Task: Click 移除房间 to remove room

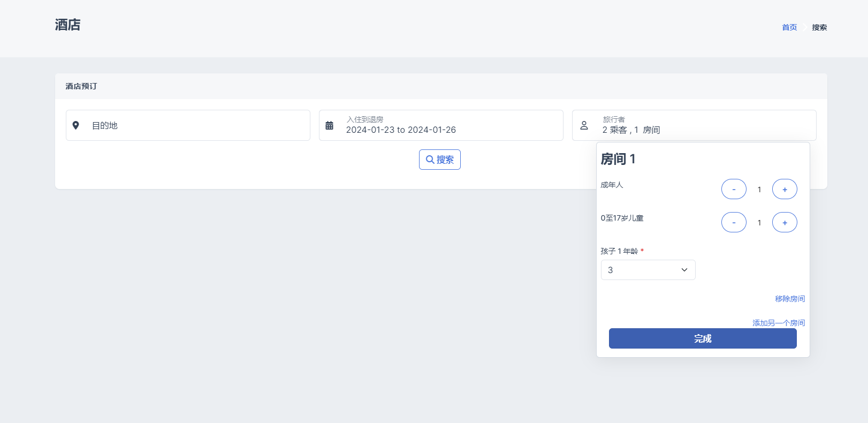Action: [790, 299]
